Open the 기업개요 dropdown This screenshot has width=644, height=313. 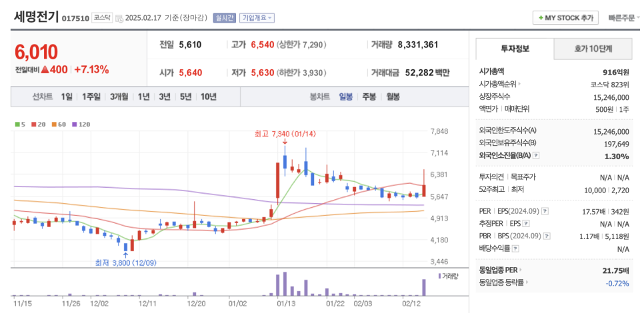click(x=257, y=18)
